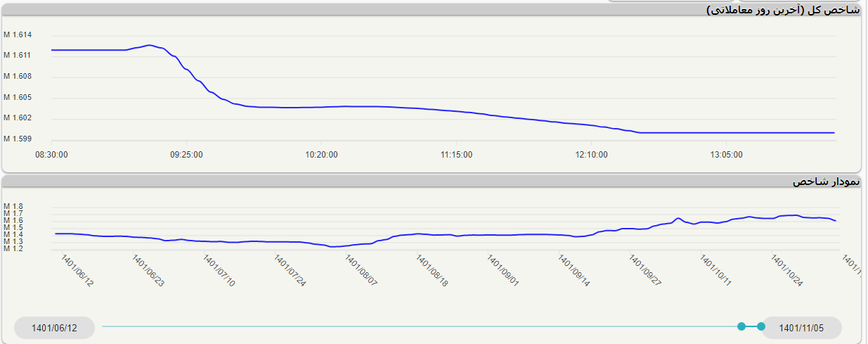Click the right handle of the date range slider
The height and width of the screenshot is (344, 868).
(761, 326)
